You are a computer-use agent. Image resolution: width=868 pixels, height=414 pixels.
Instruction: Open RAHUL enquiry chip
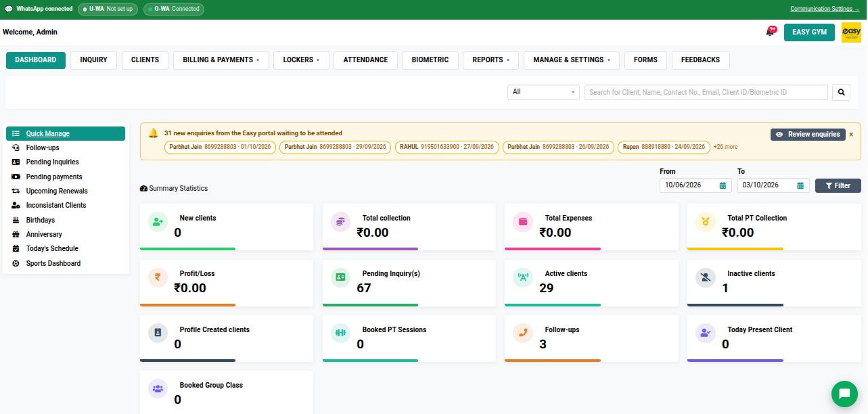tap(447, 147)
